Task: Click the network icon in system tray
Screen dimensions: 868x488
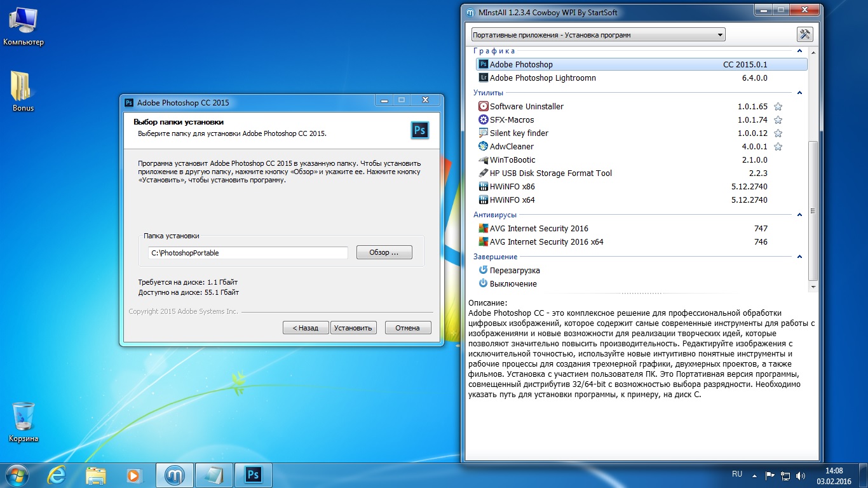Action: point(785,475)
